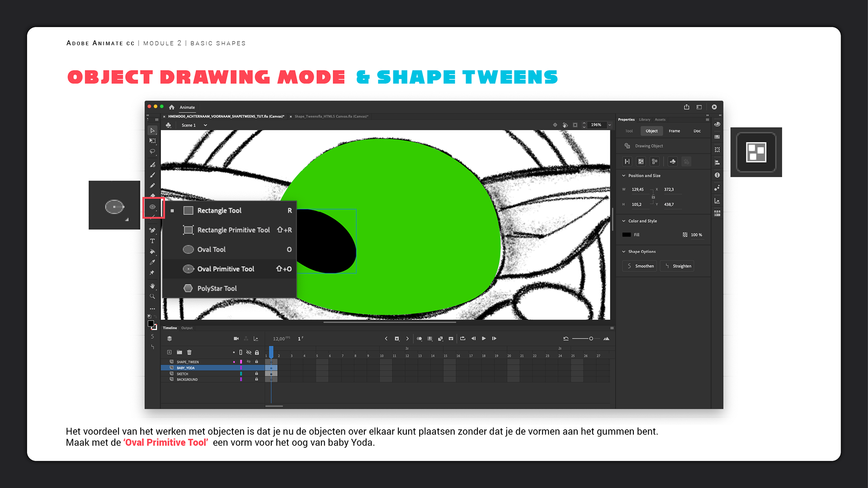Unlock the SKETCH layer
868x488 pixels.
click(256, 374)
